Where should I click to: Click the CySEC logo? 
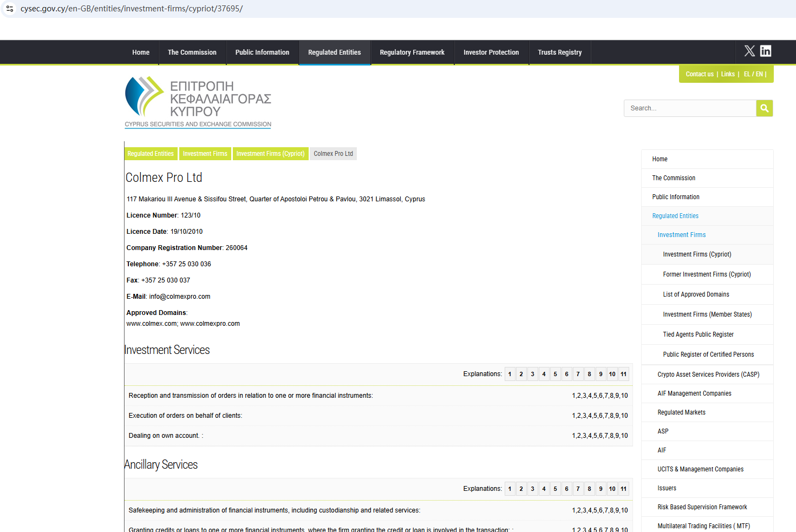coord(198,102)
